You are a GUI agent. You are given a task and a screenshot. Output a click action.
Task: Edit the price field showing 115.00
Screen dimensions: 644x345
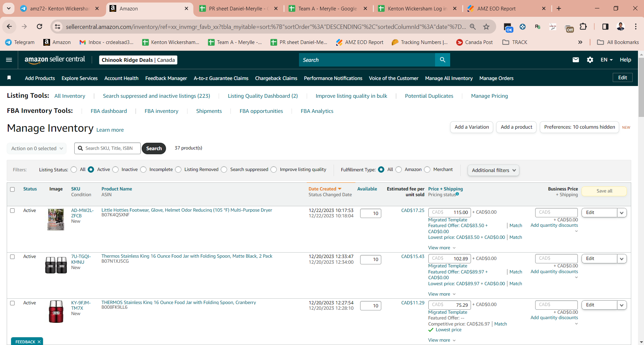click(x=449, y=212)
